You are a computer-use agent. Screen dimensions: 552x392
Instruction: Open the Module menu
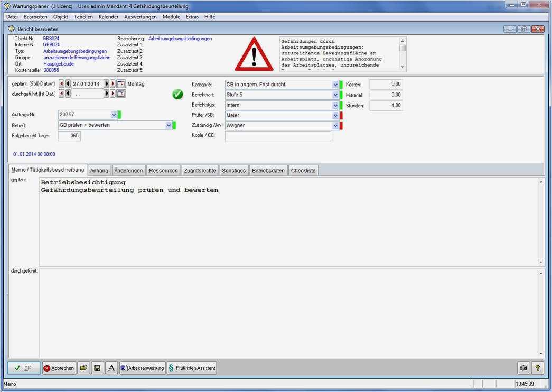[x=171, y=16]
